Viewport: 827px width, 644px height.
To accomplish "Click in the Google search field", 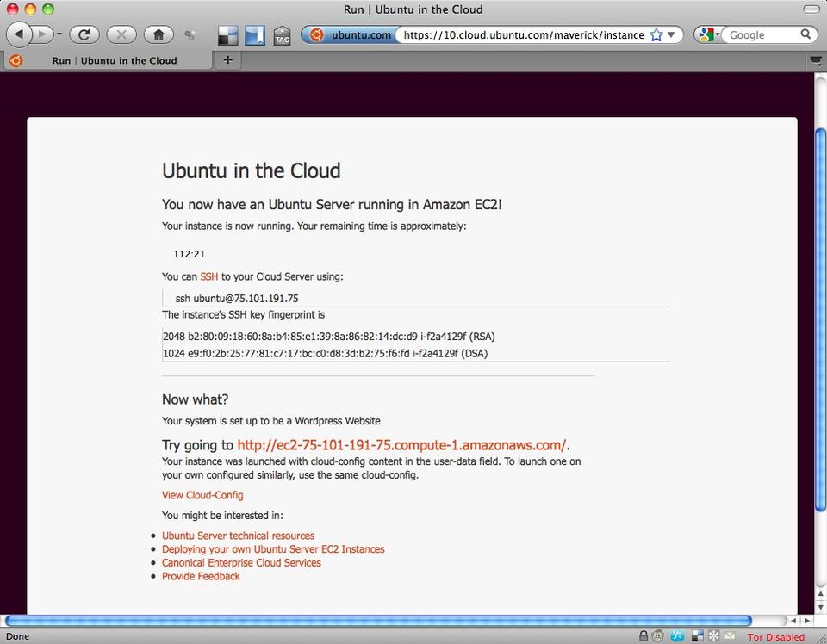I will pyautogui.click(x=762, y=35).
